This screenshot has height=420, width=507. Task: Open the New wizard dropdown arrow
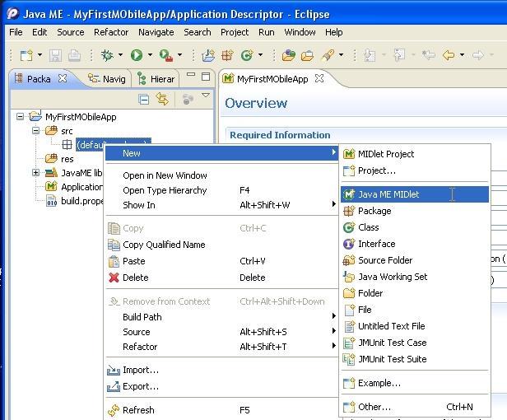point(40,55)
